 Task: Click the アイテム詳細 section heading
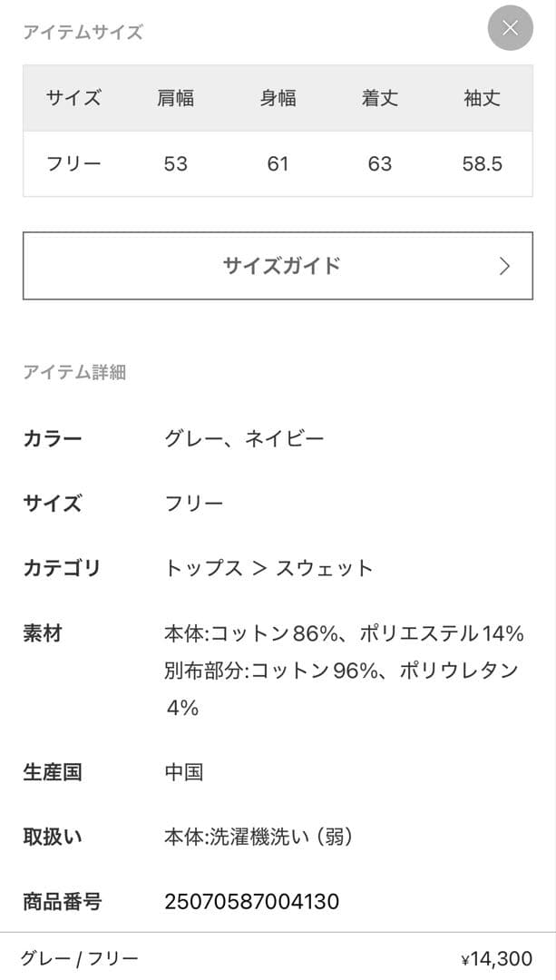point(76,372)
